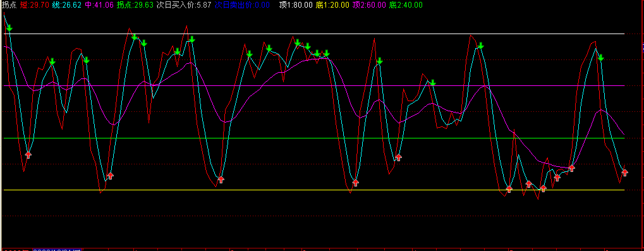Click the 次日买入价:5.87 label
The image size is (644, 251).
pos(184,5)
